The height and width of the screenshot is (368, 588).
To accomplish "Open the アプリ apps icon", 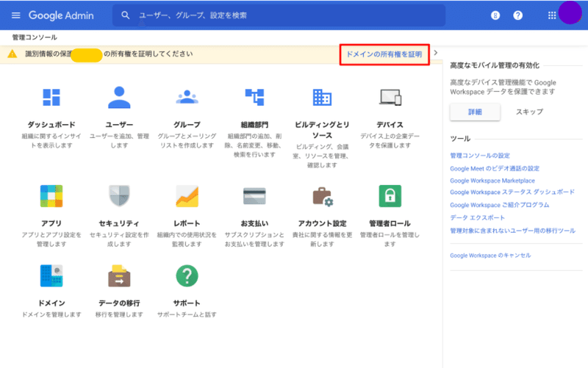I will [51, 196].
